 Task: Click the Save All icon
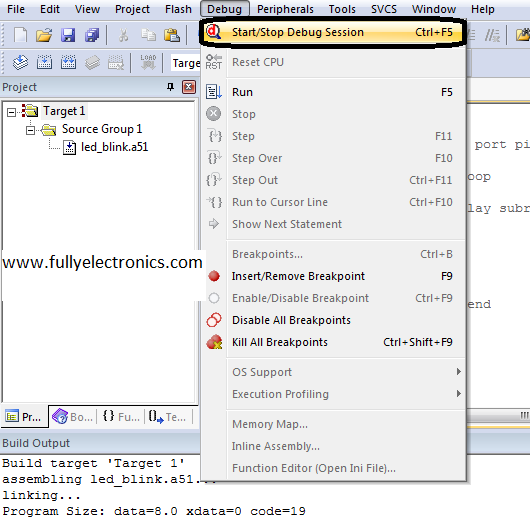click(x=92, y=35)
